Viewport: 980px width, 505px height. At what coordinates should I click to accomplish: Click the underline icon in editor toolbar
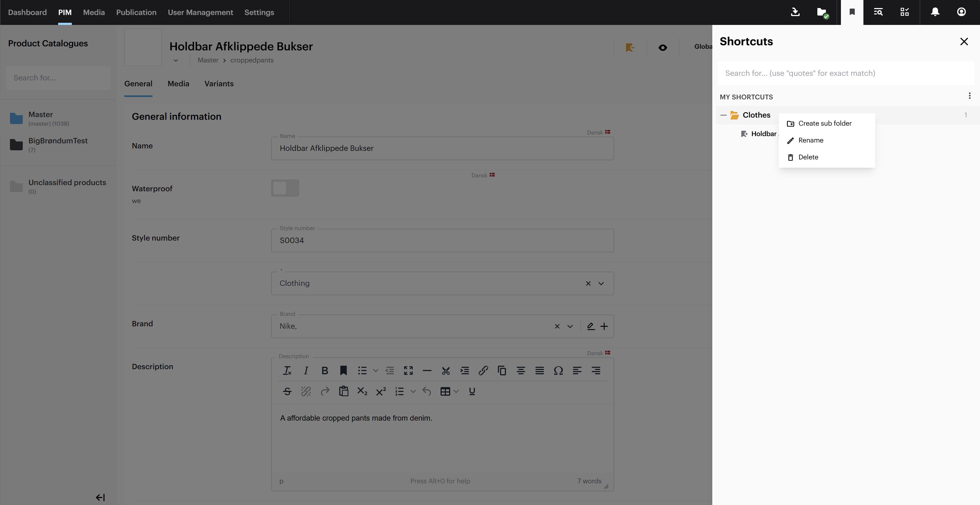472,391
